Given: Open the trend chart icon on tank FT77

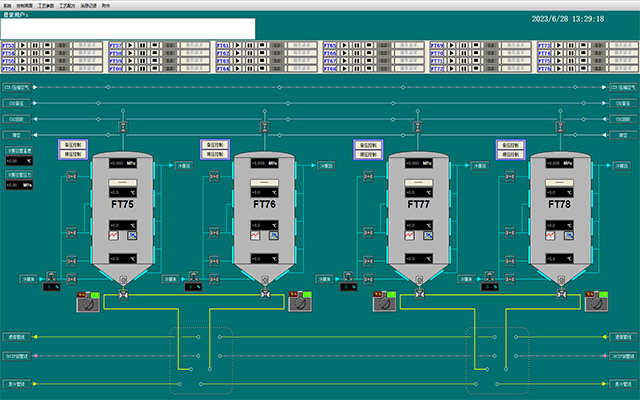Looking at the screenshot, I should point(410,236).
